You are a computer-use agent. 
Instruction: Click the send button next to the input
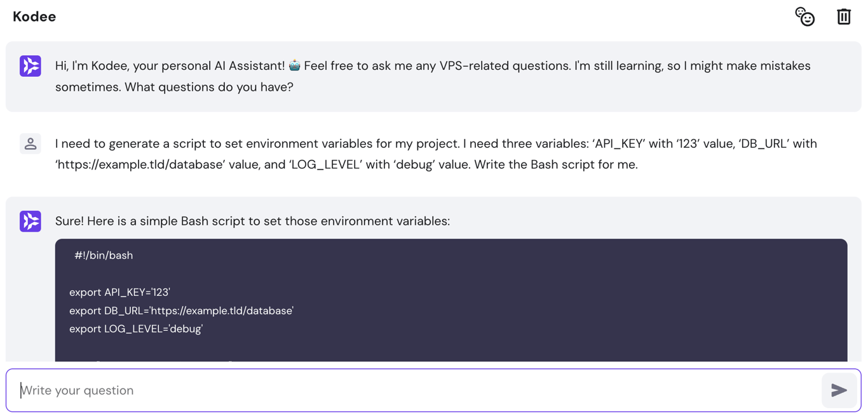click(x=839, y=390)
